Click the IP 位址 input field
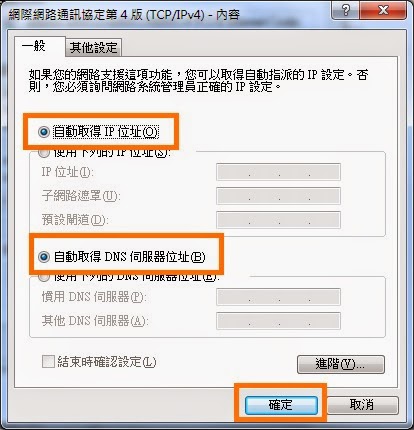 point(278,172)
